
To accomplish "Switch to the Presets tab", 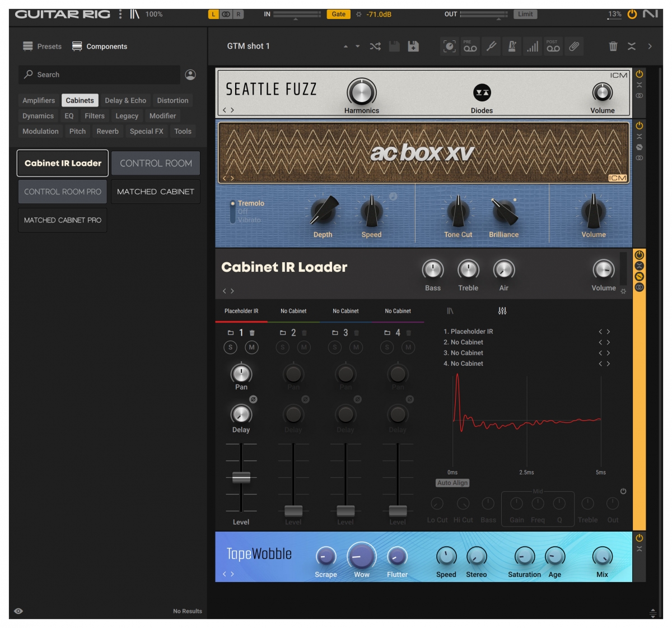I will [43, 46].
